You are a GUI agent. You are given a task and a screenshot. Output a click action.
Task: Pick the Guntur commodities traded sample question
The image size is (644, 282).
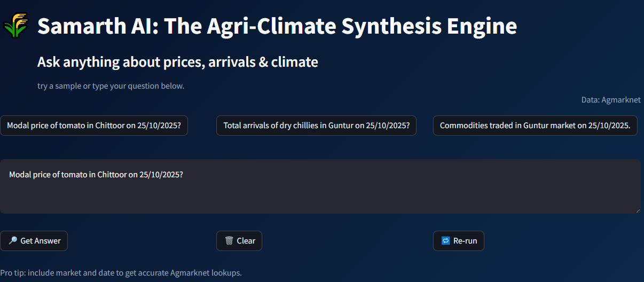tap(535, 126)
